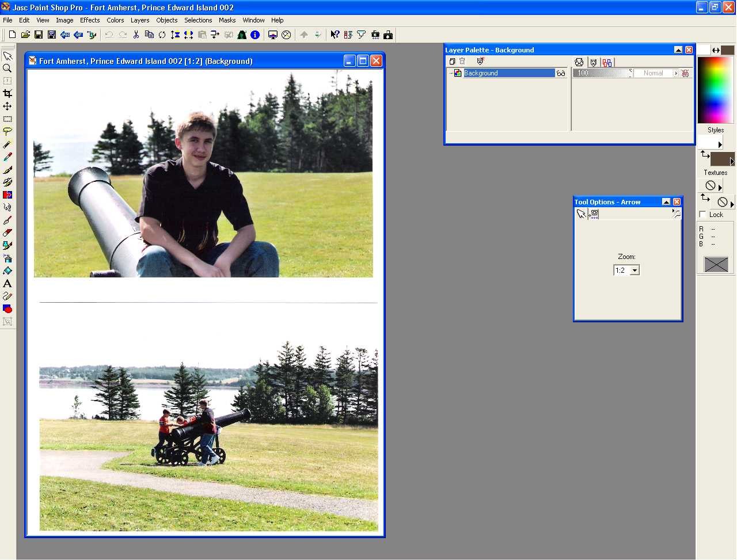Select the Background layer name button

tap(508, 74)
